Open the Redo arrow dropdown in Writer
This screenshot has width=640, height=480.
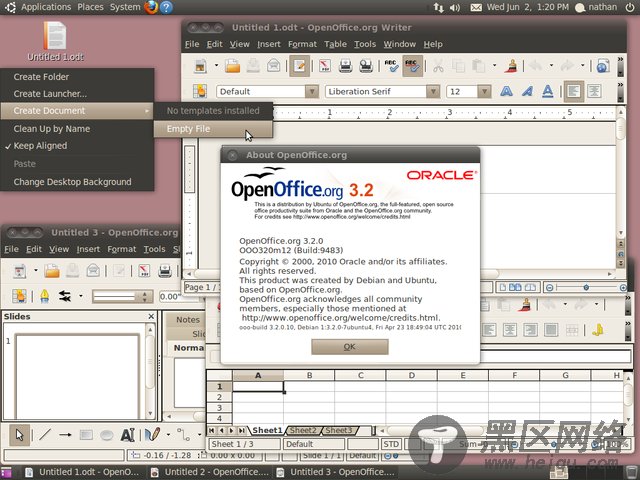pyautogui.click(x=582, y=65)
